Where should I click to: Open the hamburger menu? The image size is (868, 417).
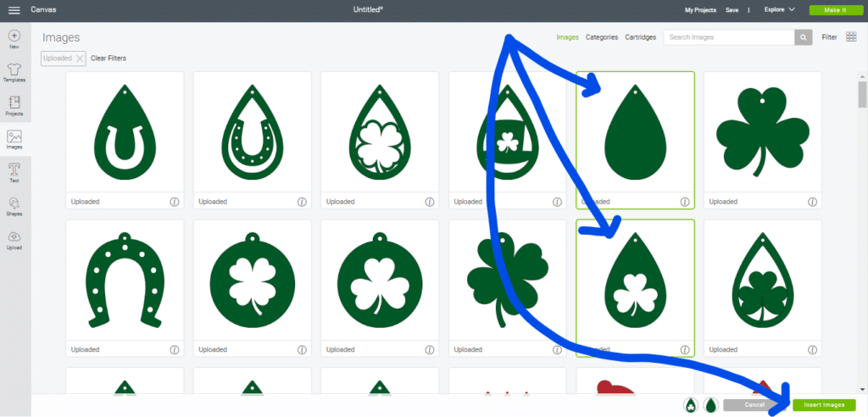[x=14, y=10]
